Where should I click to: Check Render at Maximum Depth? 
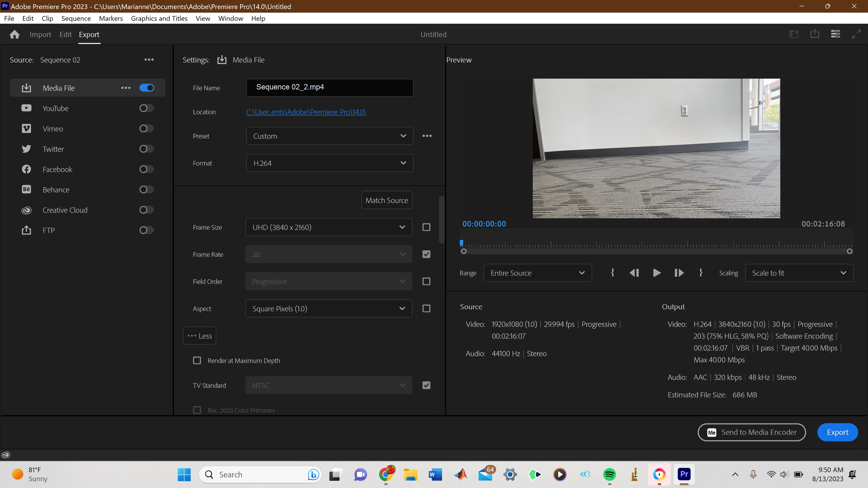[x=197, y=360]
